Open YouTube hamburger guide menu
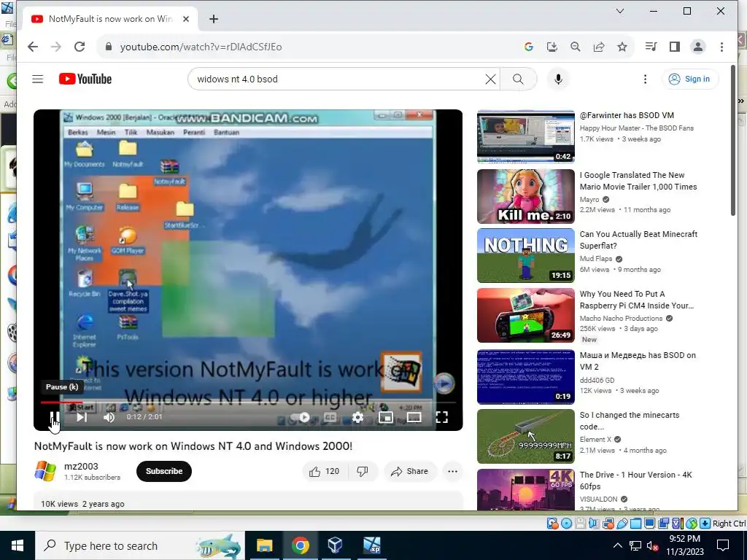Image resolution: width=747 pixels, height=560 pixels. (x=38, y=79)
